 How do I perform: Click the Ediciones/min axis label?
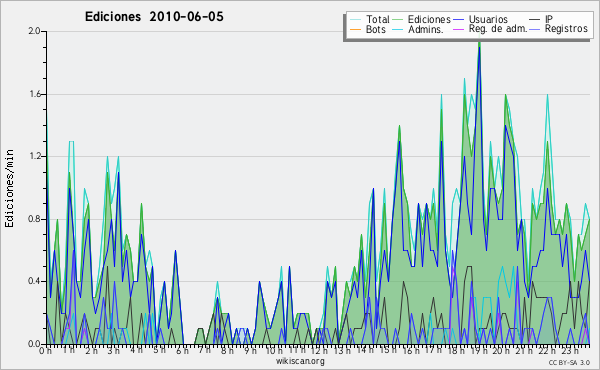(9, 188)
